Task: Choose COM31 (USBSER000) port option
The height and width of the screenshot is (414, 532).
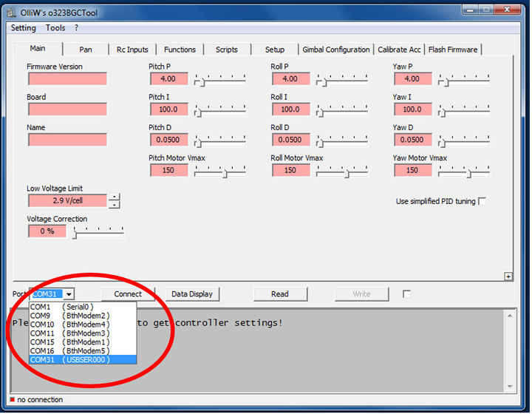Action: click(82, 359)
